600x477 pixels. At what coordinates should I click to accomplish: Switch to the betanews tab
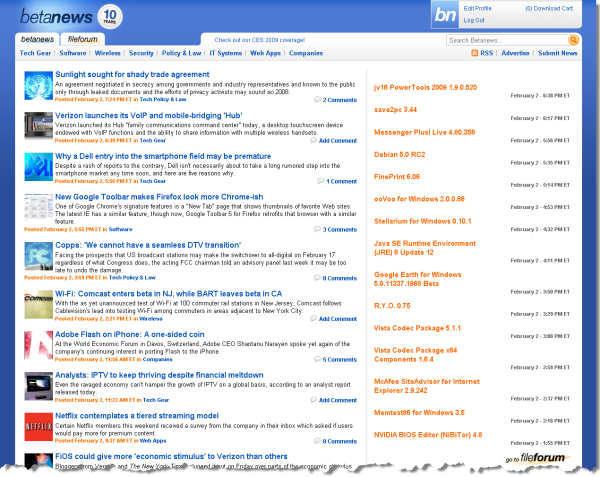(x=37, y=39)
